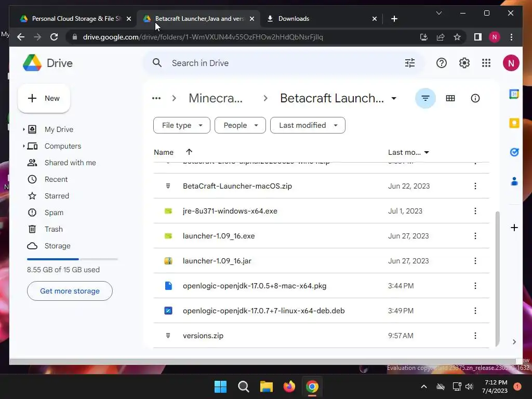Open Betacraft Launcher folder dropdown
532x399 pixels.
pos(394,98)
